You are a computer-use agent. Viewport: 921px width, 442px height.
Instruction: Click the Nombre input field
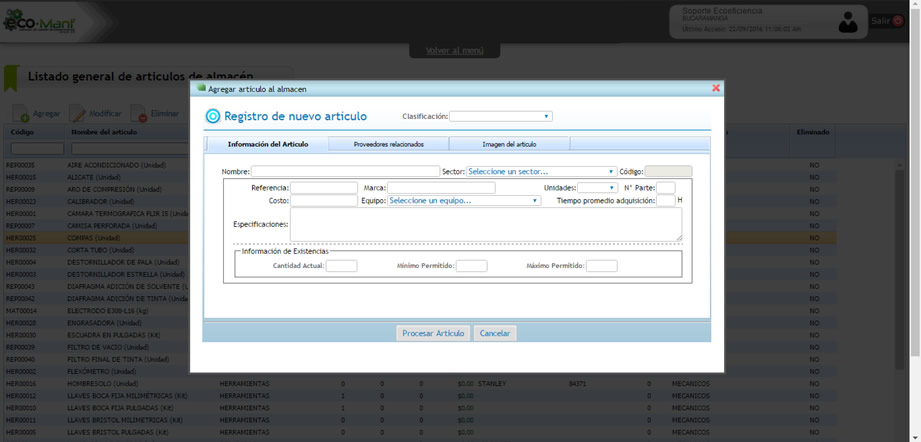coord(345,171)
